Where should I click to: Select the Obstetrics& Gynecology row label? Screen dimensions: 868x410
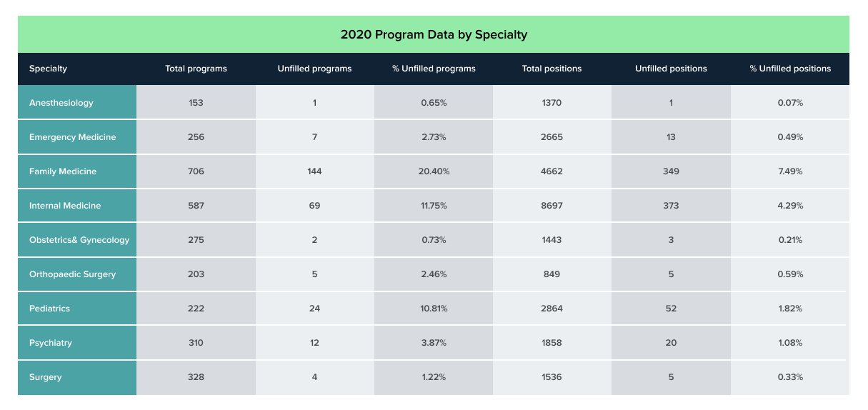pyautogui.click(x=79, y=240)
